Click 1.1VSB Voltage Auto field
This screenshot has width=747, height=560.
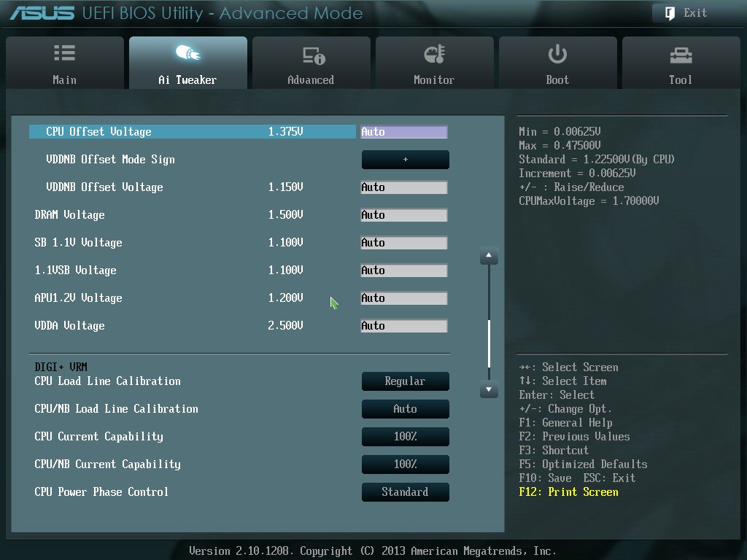click(x=404, y=271)
